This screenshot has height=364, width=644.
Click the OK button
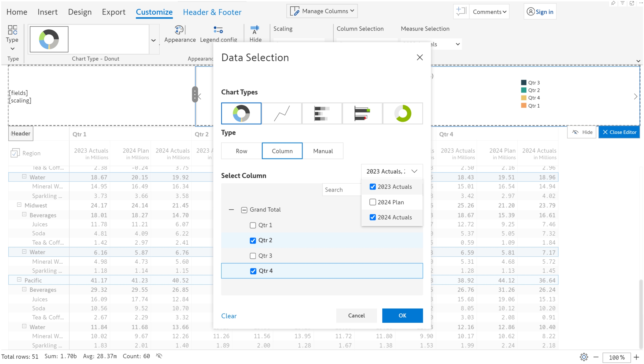[402, 315]
